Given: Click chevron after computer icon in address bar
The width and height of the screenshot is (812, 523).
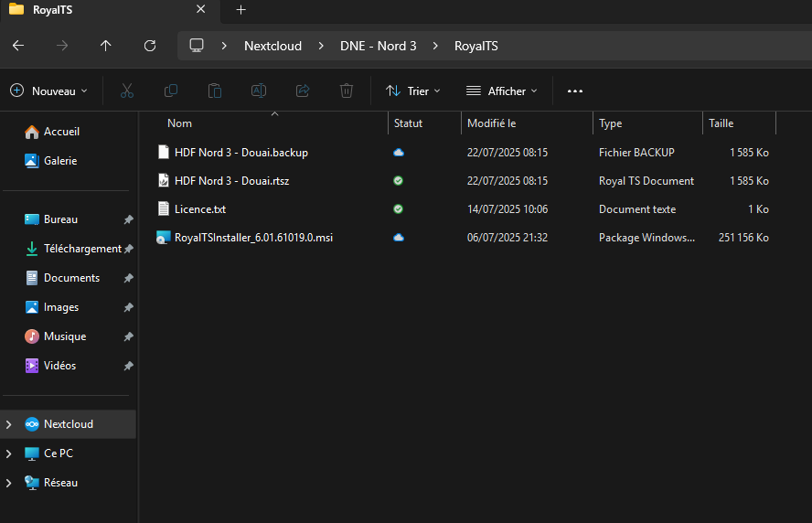Looking at the screenshot, I should (x=224, y=46).
